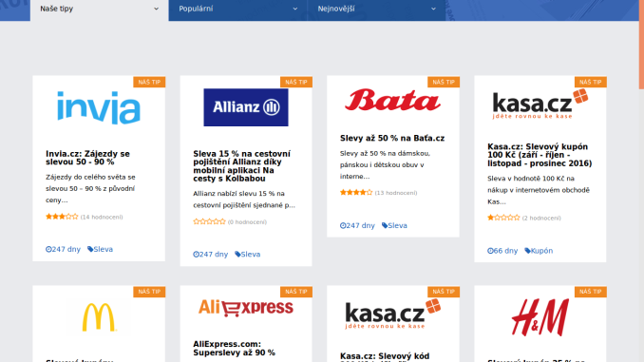Click the AliExpress logo image
Viewport: 644px width, 362px height.
click(x=246, y=308)
